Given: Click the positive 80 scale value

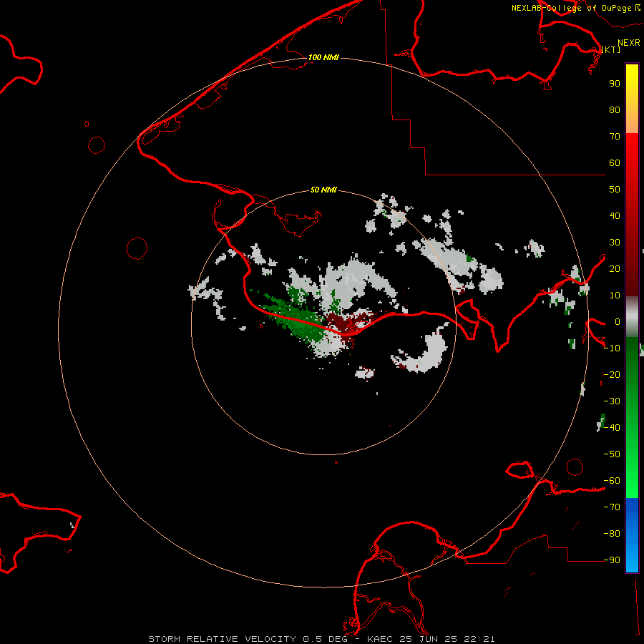Looking at the screenshot, I should 615,109.
